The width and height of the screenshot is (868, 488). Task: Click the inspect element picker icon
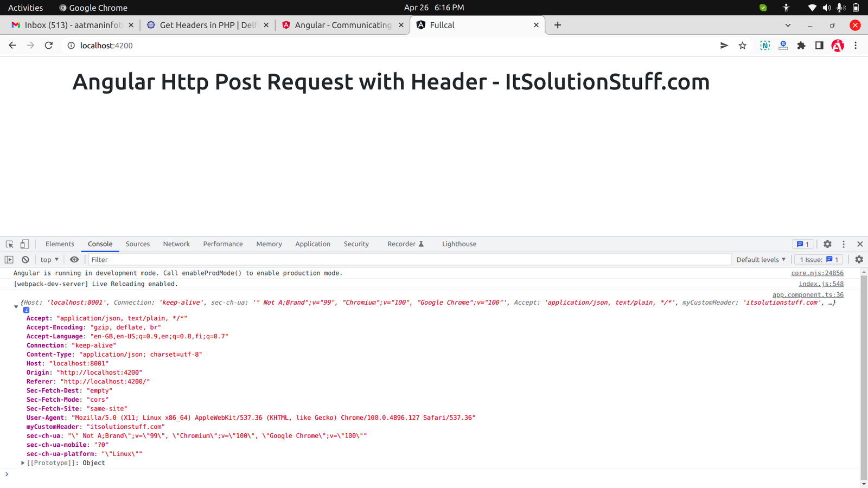coord(9,244)
